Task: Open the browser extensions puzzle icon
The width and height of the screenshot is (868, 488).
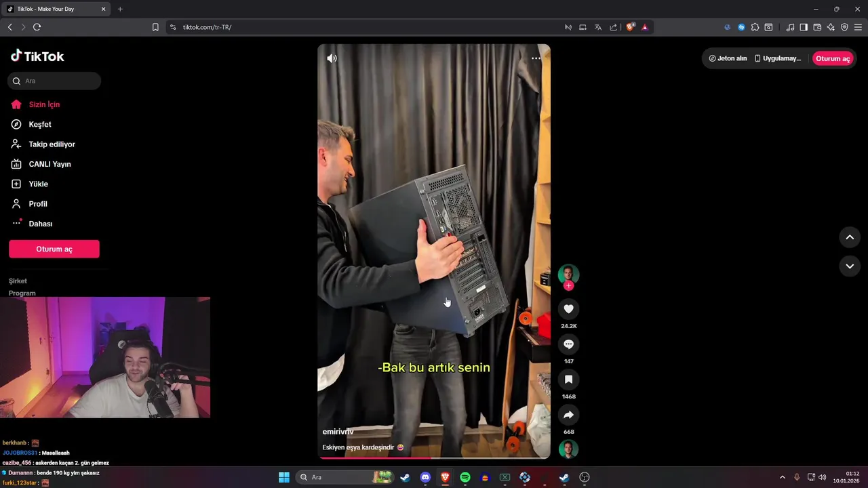Action: [755, 27]
